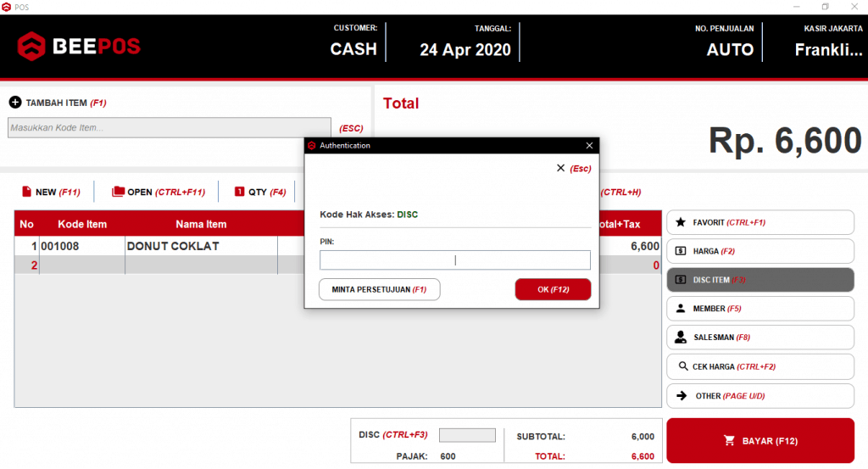Viewport: 868px width, 469px height.
Task: Click the POS app icon in title bar
Action: click(7, 7)
